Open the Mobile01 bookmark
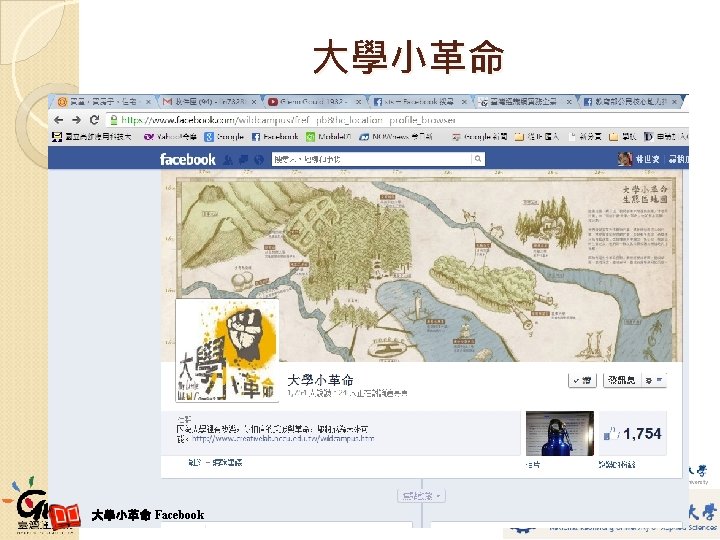 coord(329,137)
